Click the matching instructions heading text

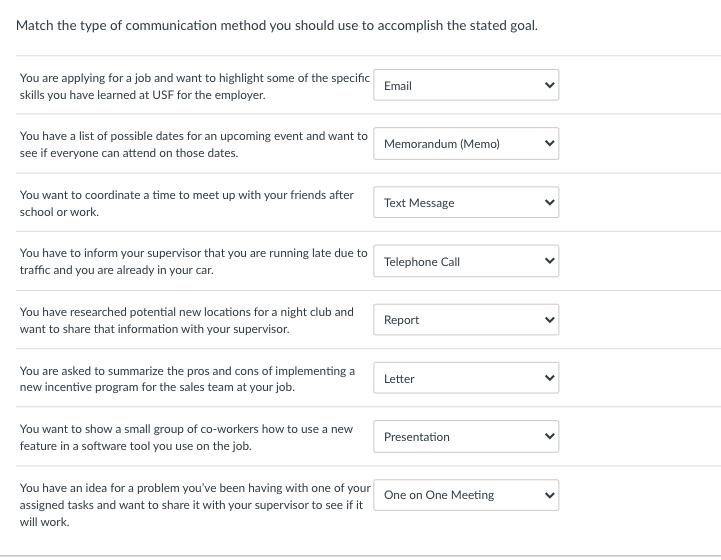pos(277,25)
